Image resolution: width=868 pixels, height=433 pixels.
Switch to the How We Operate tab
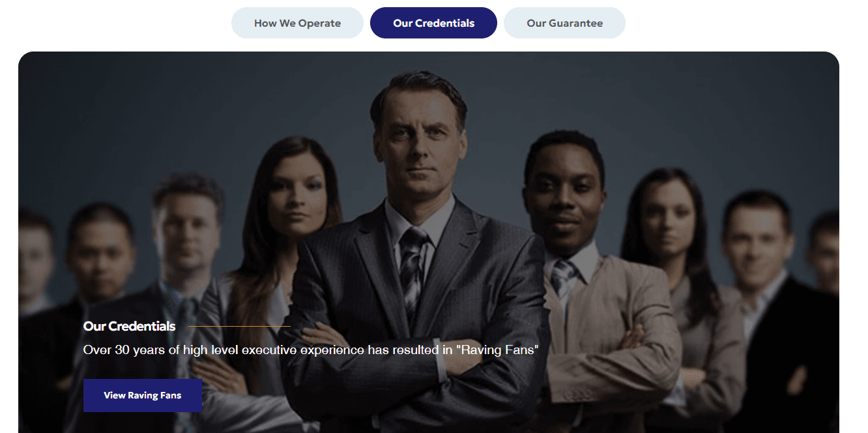297,23
